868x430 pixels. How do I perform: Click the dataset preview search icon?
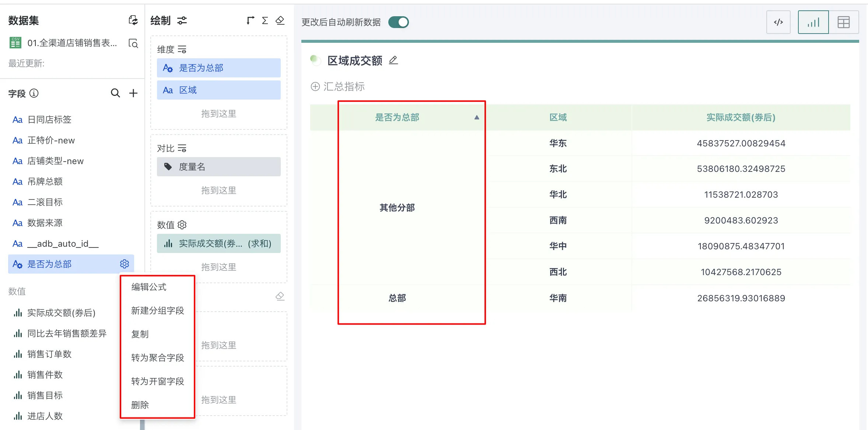(x=133, y=44)
